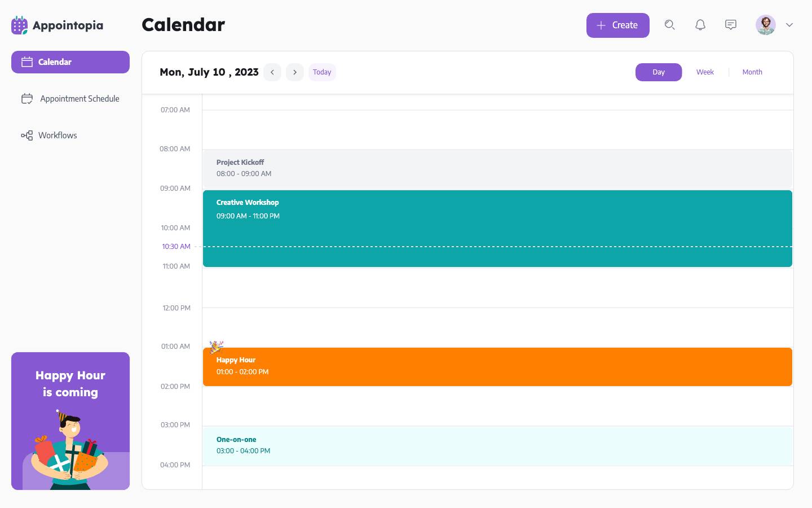Click the party popper emoji icon

point(216,347)
